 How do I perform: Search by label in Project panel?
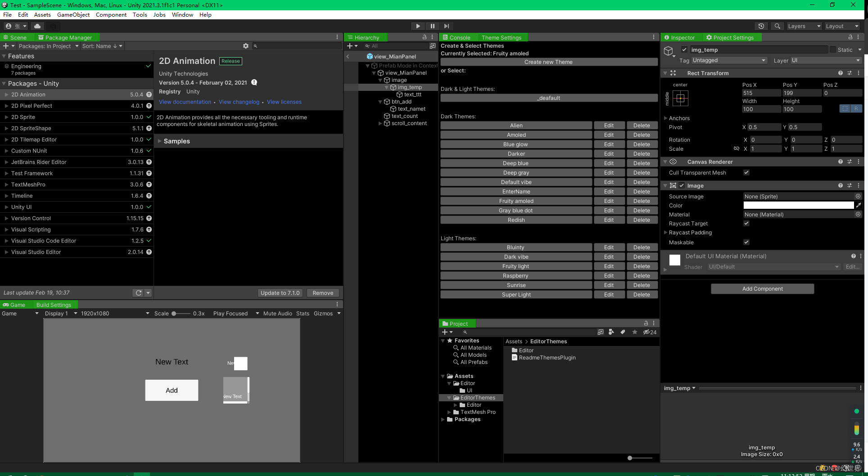point(623,332)
